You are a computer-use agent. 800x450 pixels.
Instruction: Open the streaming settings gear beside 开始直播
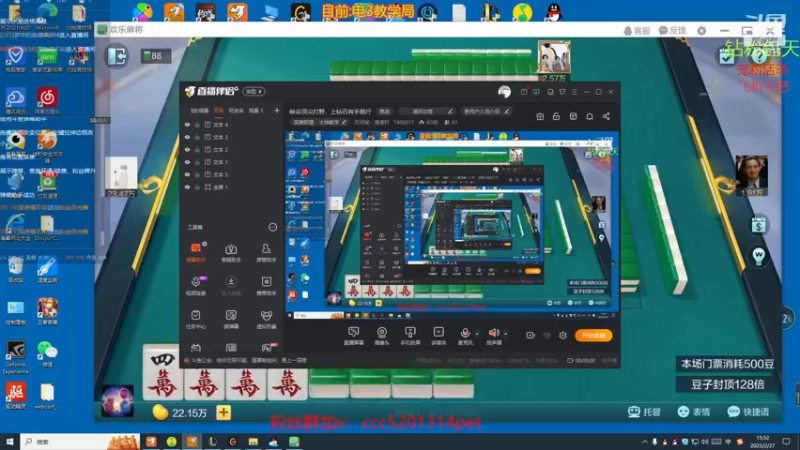tap(563, 335)
